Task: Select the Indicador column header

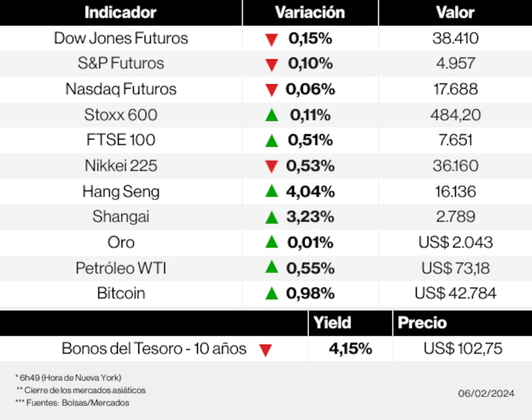Action: pyautogui.click(x=120, y=12)
